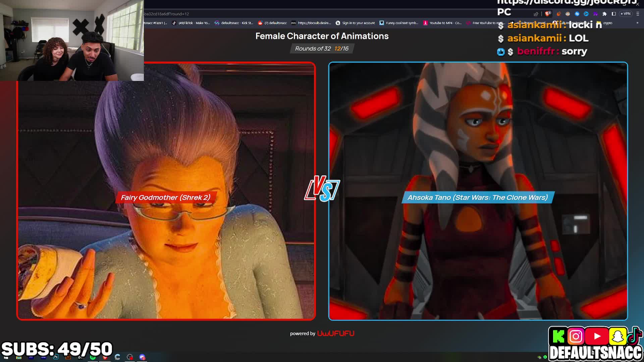Open the crypto bookmarks folder

(x=604, y=23)
